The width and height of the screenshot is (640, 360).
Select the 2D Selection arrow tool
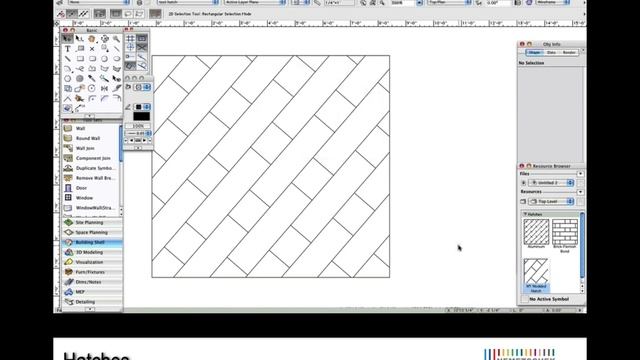click(x=67, y=39)
